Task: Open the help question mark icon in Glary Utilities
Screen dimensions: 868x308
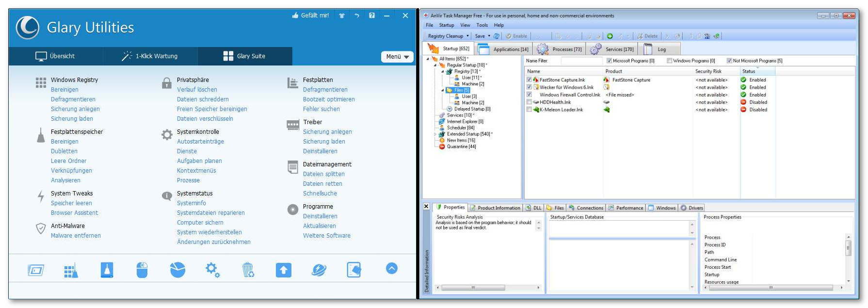Action: coord(372,16)
